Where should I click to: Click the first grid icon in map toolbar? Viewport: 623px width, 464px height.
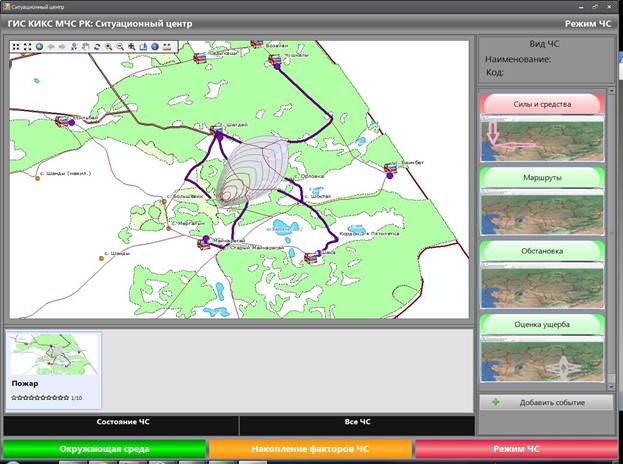coord(15,46)
